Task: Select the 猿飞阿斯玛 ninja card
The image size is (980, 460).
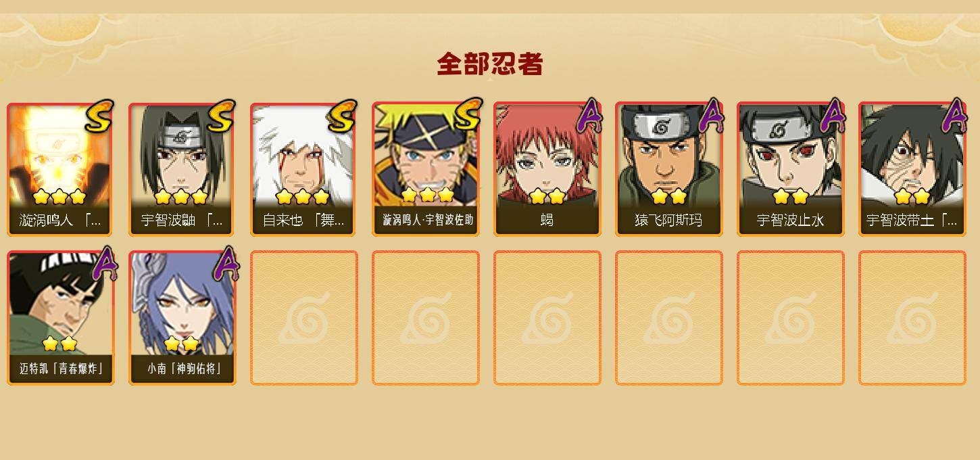Action: [669, 169]
